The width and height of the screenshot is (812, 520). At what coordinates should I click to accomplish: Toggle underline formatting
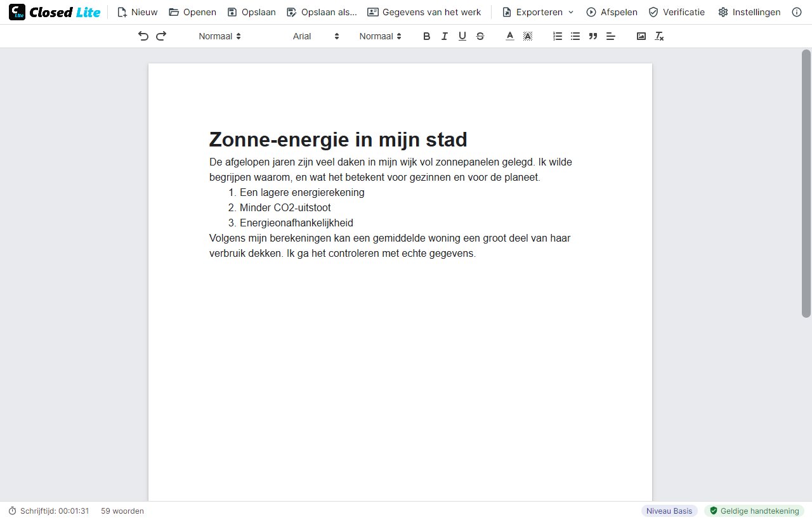tap(462, 36)
